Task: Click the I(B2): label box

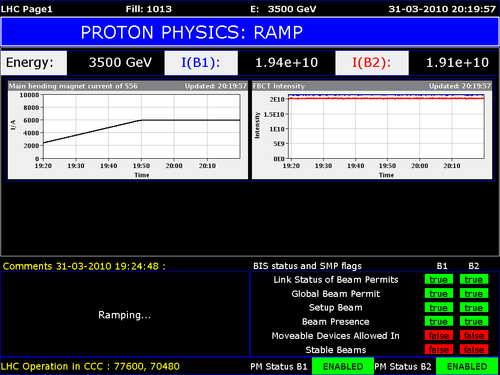Action: (372, 63)
